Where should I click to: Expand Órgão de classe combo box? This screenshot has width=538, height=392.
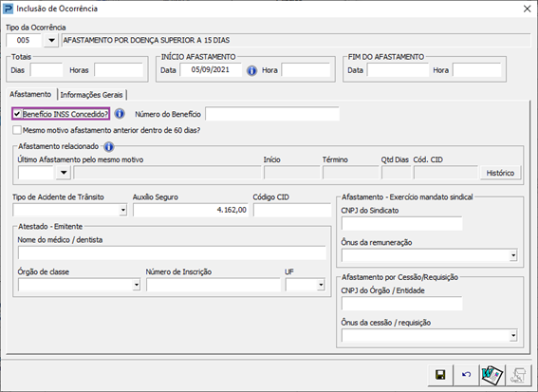point(137,285)
